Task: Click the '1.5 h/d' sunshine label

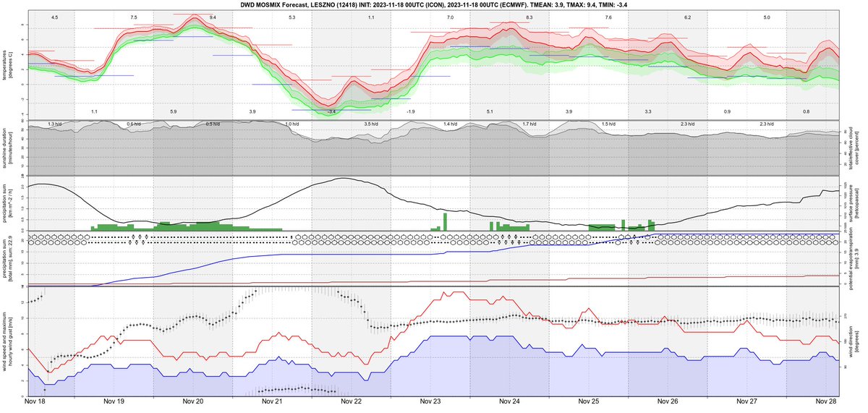Action: click(608, 124)
